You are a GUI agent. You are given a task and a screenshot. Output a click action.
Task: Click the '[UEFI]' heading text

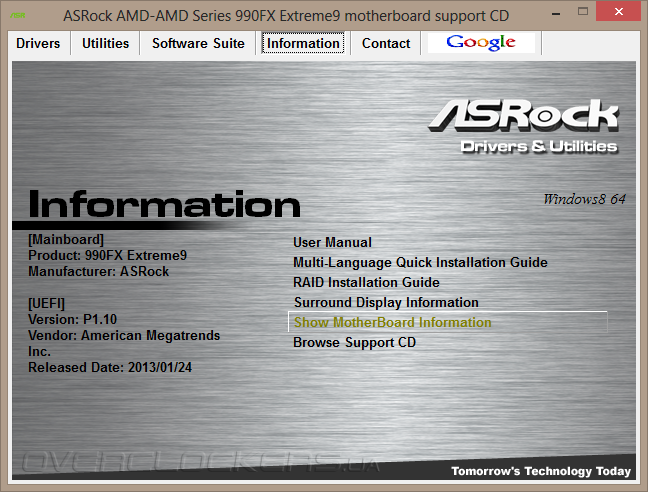point(46,304)
